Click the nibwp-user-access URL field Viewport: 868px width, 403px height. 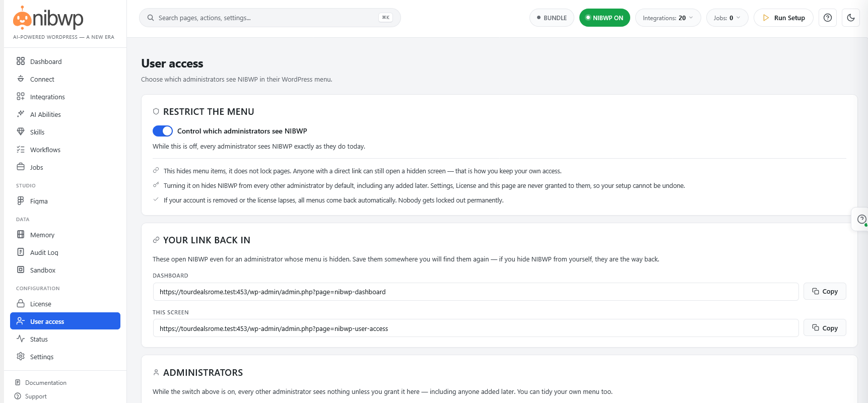(x=476, y=328)
